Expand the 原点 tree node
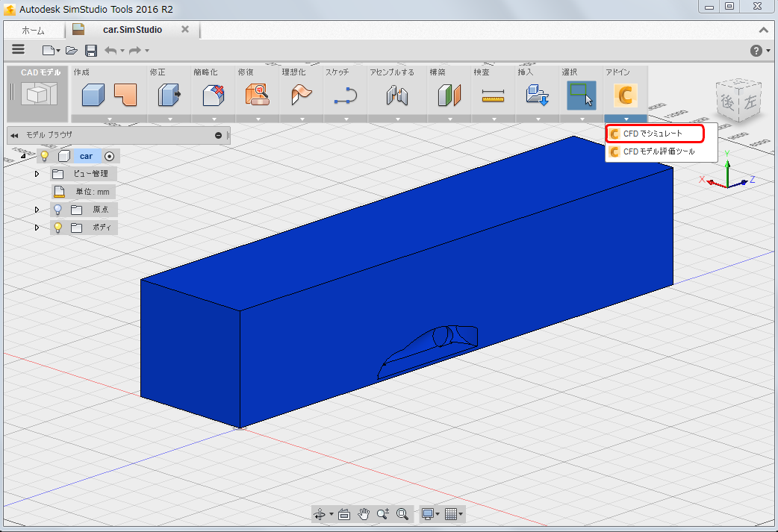Screen dimensions: 778x532 pos(37,210)
